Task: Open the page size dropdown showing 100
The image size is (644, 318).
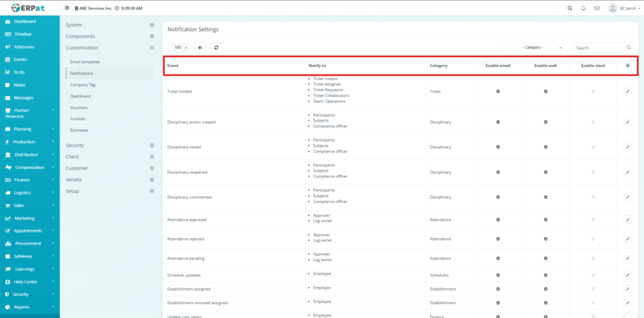Action: click(180, 47)
